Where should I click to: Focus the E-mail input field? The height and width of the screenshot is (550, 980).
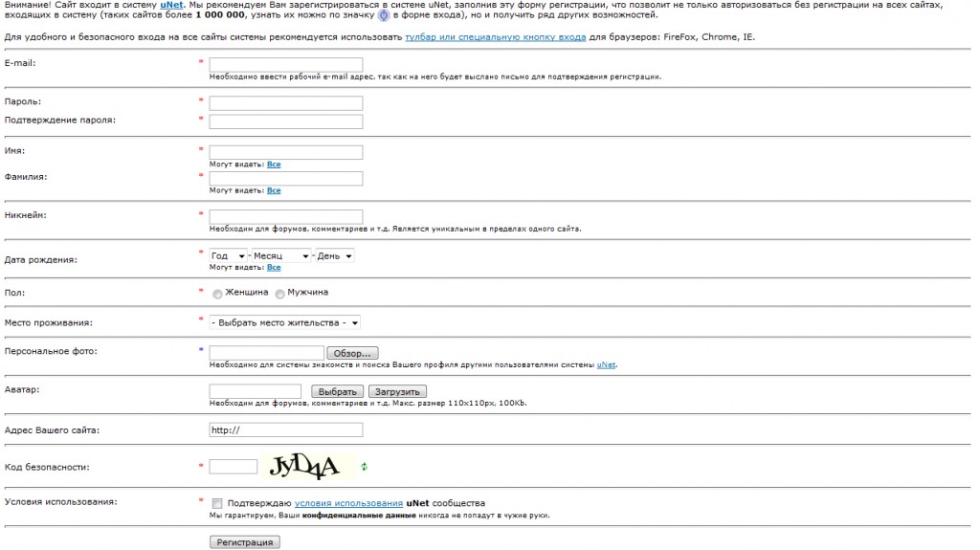[285, 64]
